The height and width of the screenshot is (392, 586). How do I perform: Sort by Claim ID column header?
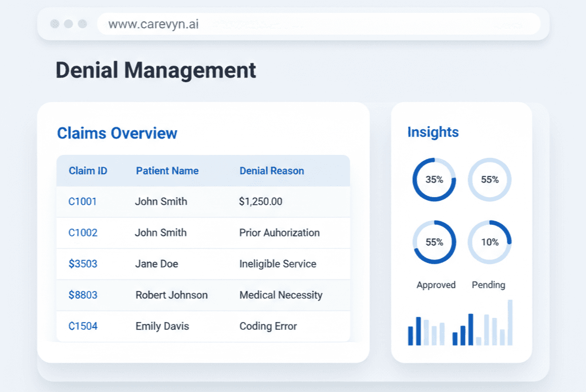[87, 171]
